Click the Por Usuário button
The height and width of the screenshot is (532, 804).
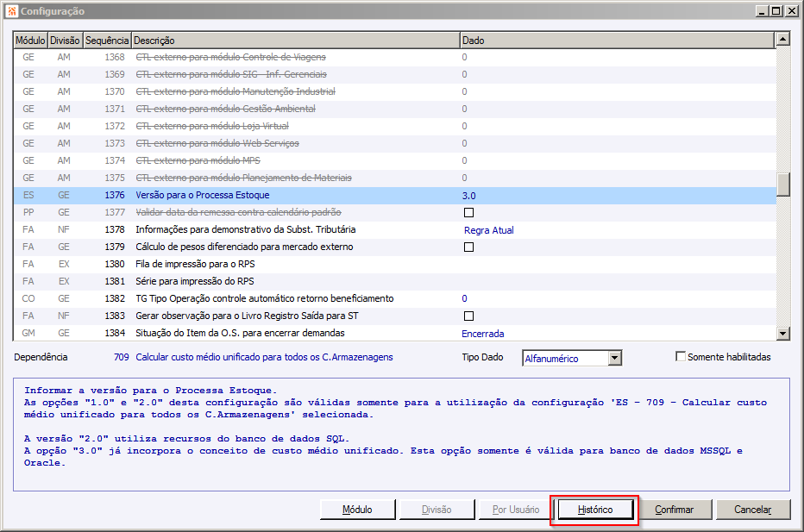[516, 510]
